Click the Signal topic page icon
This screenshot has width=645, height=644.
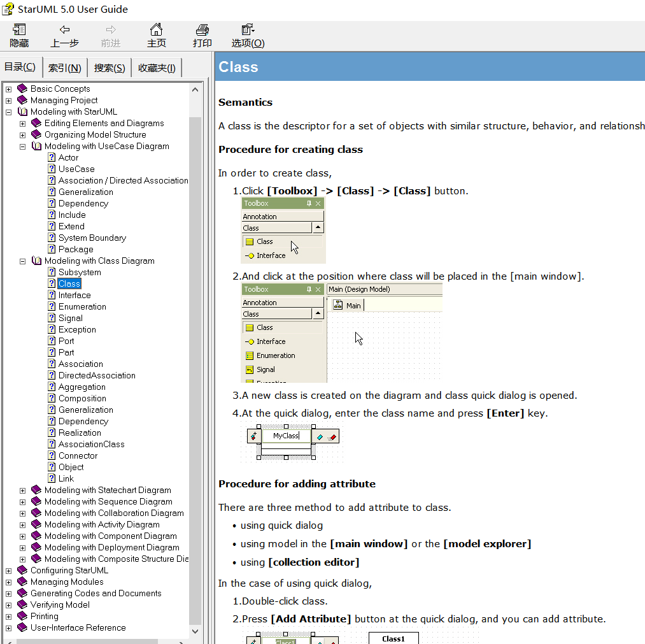[x=52, y=318]
